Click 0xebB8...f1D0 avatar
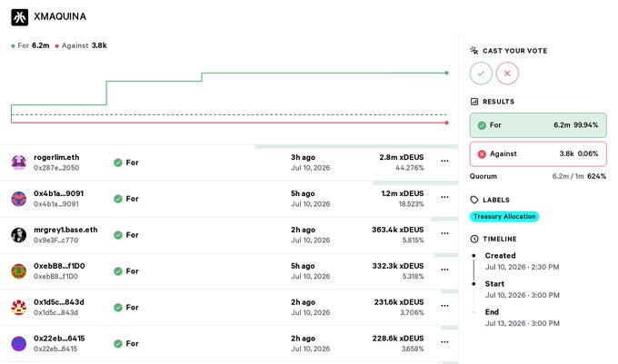This screenshot has height=364, width=618. coord(18,271)
